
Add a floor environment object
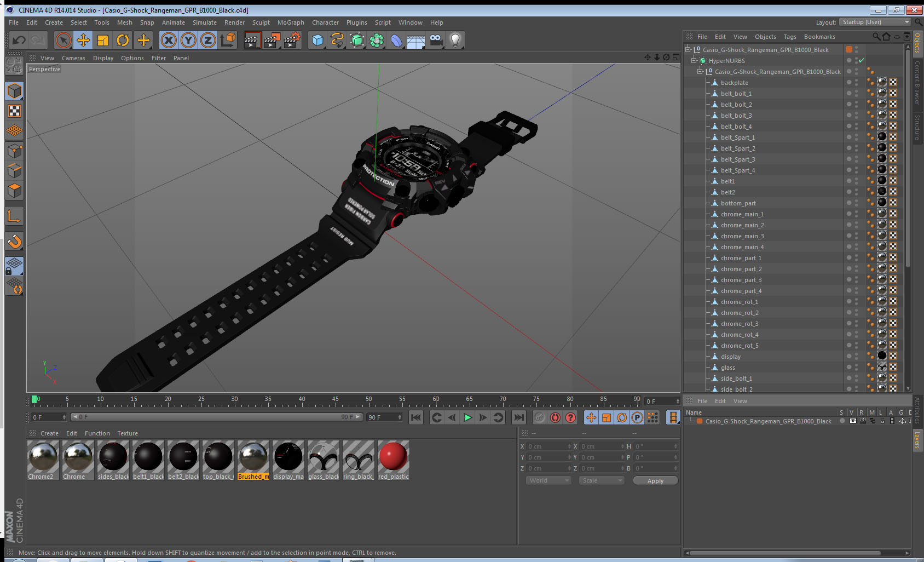[416, 40]
